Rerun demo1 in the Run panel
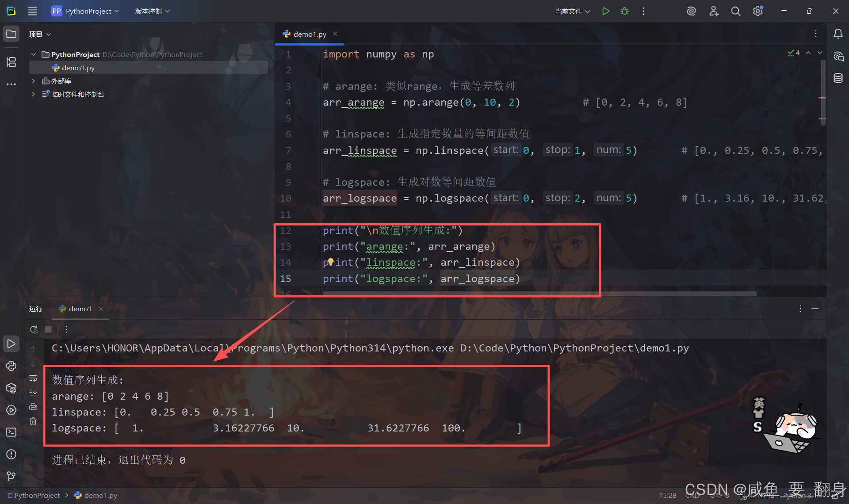 click(x=34, y=329)
